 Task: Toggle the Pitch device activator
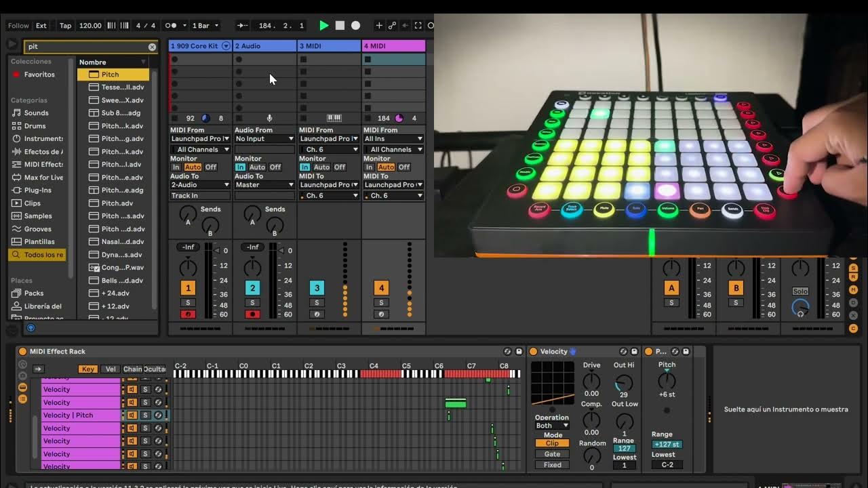649,352
